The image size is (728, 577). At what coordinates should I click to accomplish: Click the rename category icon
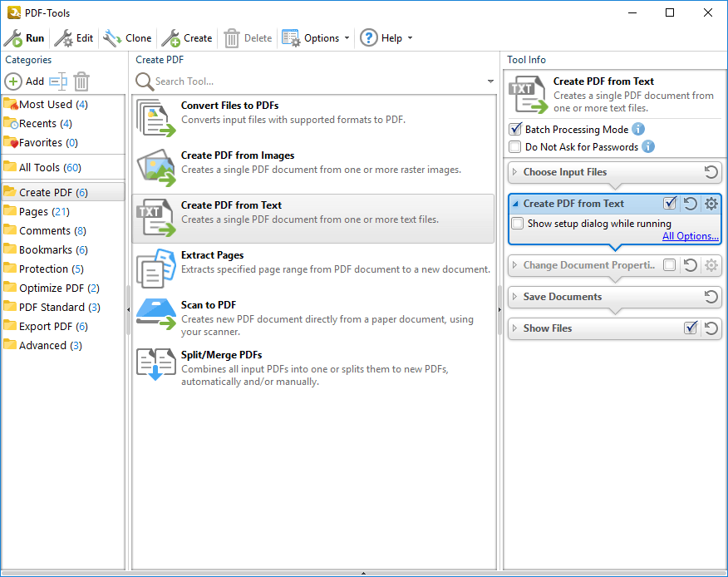coord(58,81)
